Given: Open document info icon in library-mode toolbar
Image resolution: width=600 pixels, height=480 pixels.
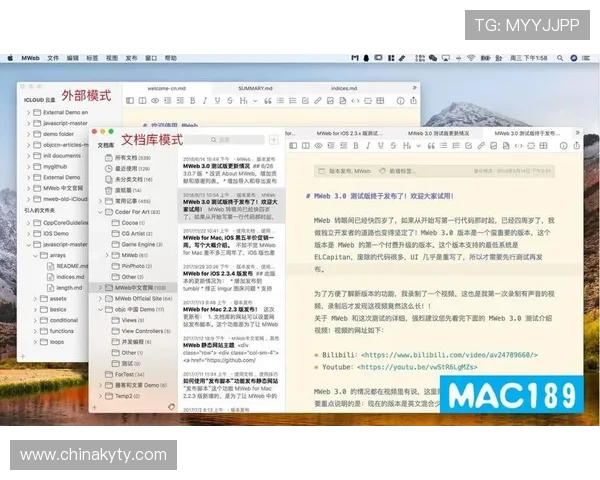Looking at the screenshot, I should coord(564,146).
